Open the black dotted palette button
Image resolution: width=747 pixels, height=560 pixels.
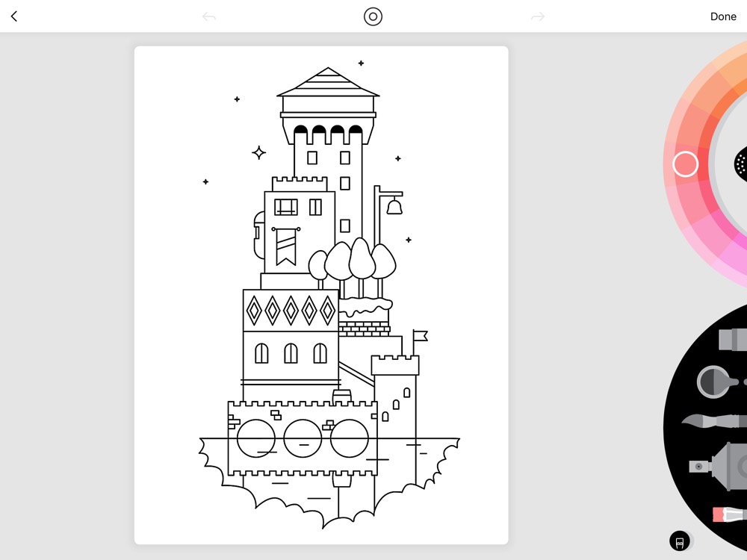coord(740,163)
